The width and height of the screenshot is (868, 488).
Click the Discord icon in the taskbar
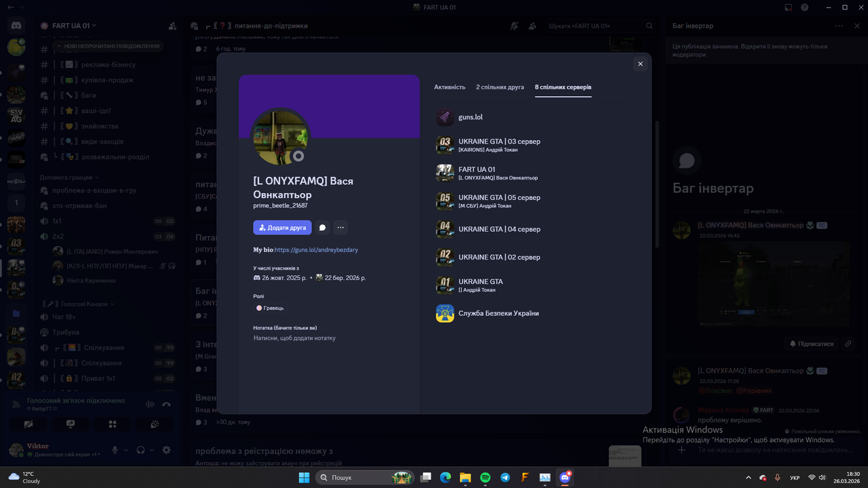[565, 478]
